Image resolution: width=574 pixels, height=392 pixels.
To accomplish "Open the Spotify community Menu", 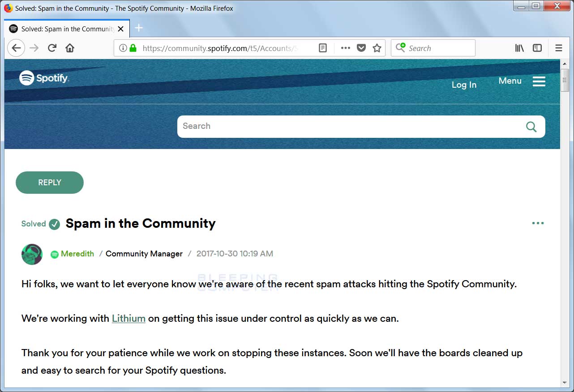I will 522,81.
